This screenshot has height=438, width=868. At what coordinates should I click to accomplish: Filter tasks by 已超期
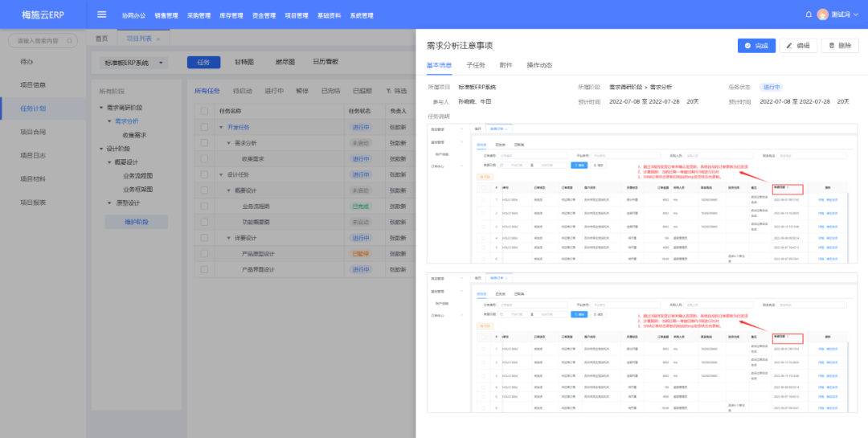362,91
